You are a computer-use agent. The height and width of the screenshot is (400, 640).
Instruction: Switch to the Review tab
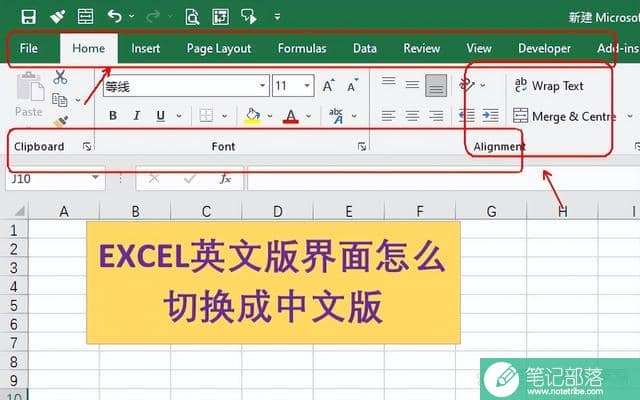click(x=422, y=49)
